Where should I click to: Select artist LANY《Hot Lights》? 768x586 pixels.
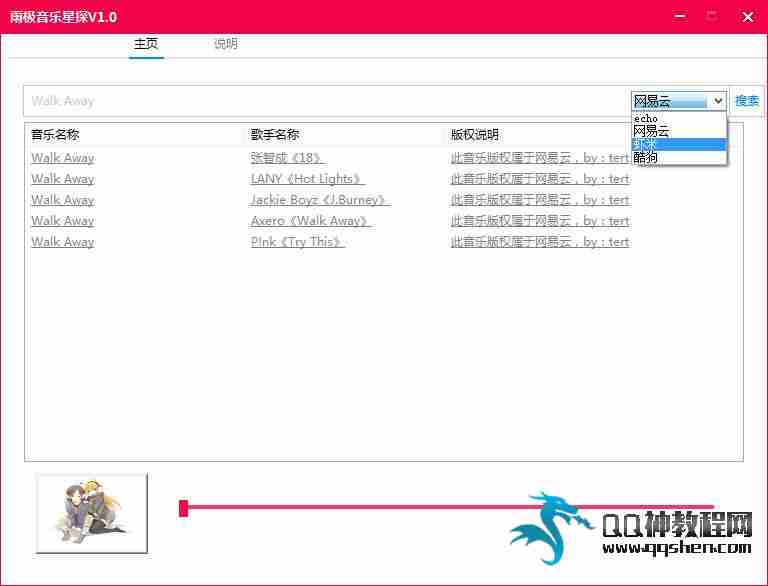tap(308, 179)
